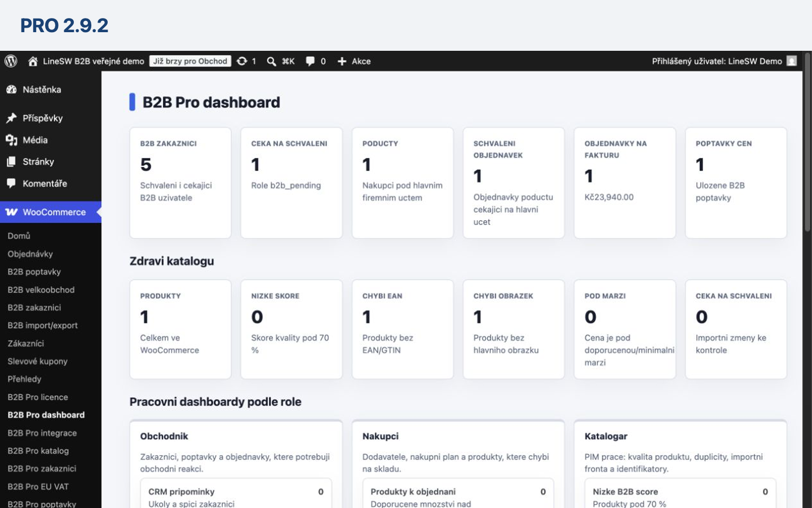Click the SCHVALENI OBJEDNAVEK card
The height and width of the screenshot is (508, 812).
[514, 183]
